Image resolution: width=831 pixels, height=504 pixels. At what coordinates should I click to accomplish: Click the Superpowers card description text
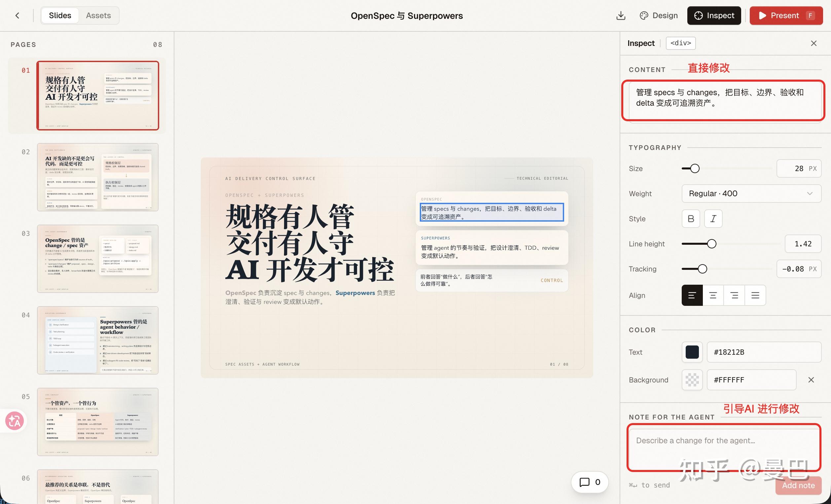pyautogui.click(x=490, y=252)
